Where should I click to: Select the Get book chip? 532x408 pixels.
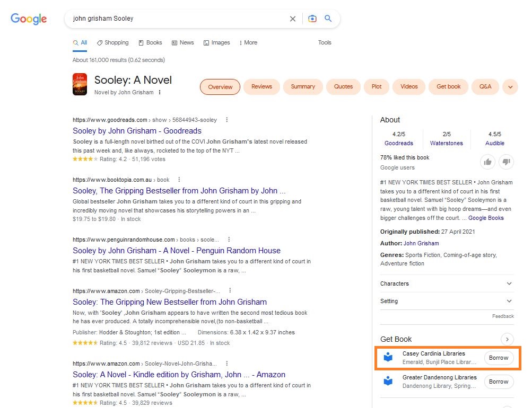449,87
